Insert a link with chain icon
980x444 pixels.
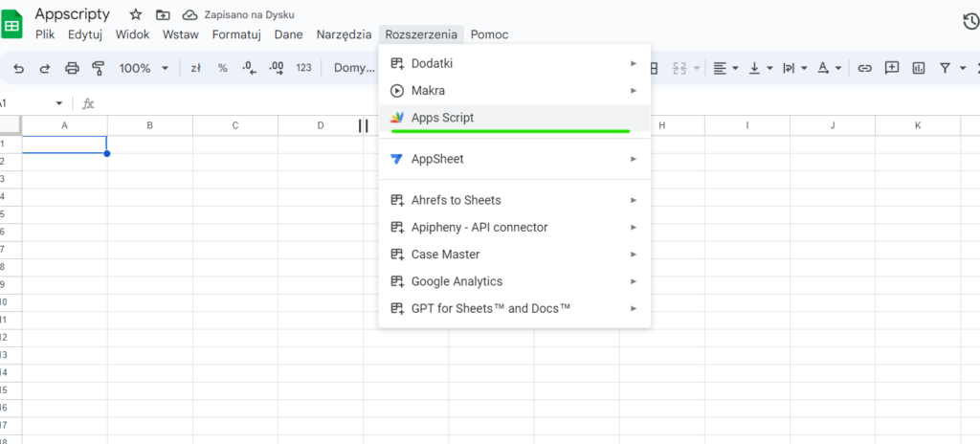coord(864,68)
